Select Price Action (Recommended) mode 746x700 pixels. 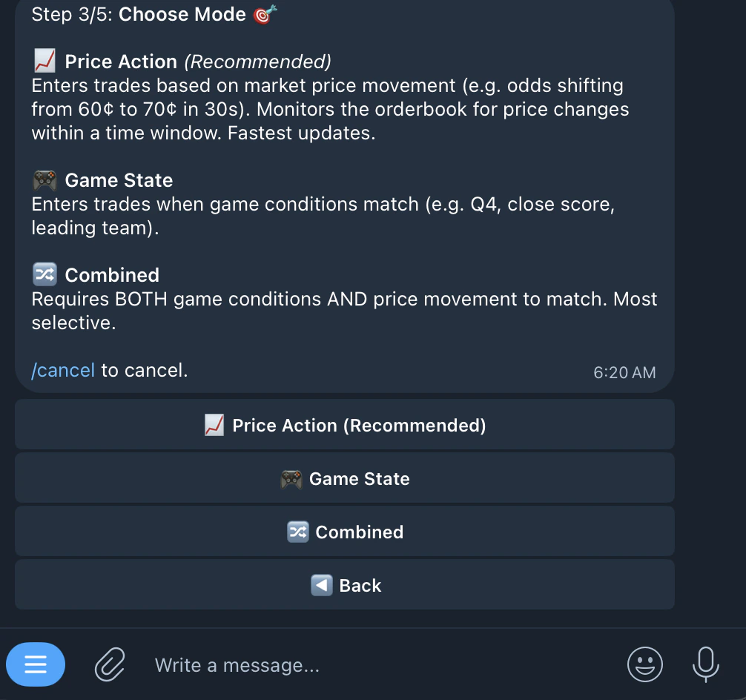pos(345,425)
